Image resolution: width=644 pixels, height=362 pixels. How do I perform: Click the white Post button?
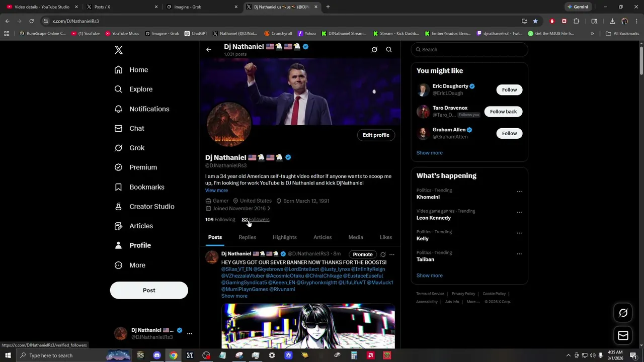149,290
